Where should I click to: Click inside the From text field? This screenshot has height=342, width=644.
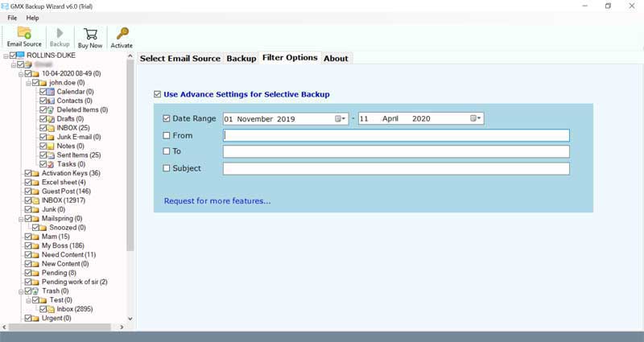click(396, 135)
